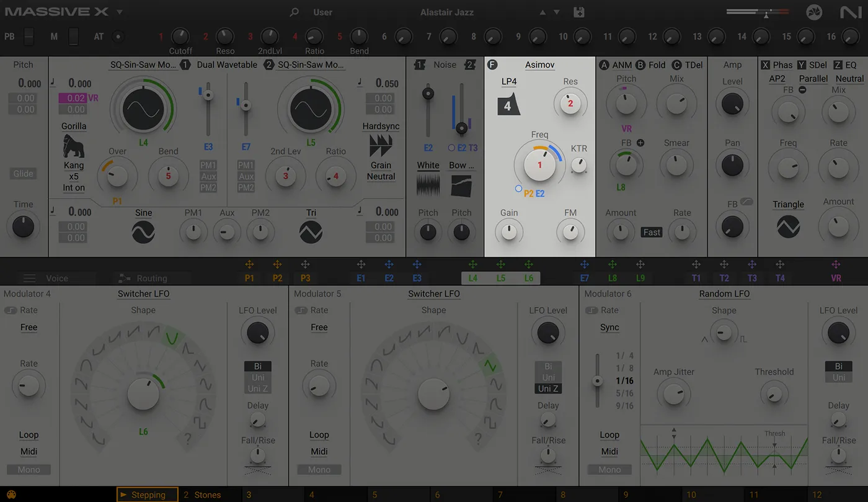
Task: Click the Triangle waveform icon in effects
Action: click(788, 226)
